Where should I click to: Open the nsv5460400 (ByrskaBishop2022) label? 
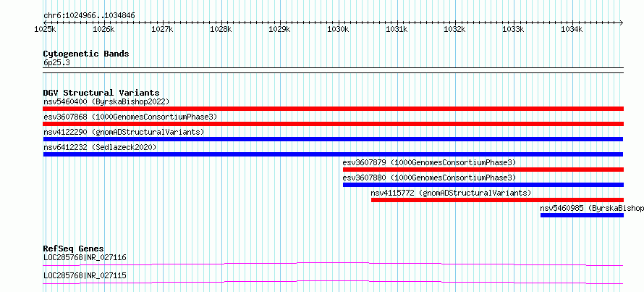coord(106,101)
